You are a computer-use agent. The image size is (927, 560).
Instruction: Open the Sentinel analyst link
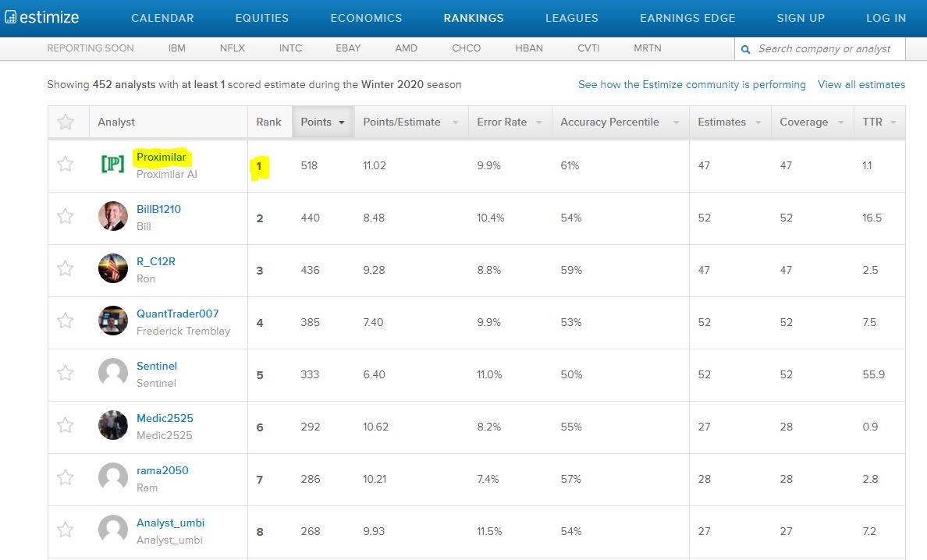[x=157, y=366]
